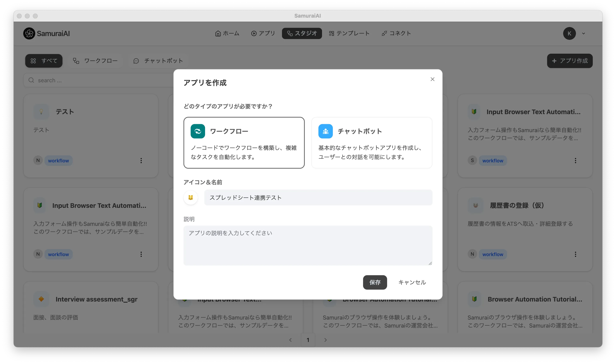Open the テンプレート nav tab
Image resolution: width=616 pixels, height=364 pixels.
(349, 33)
